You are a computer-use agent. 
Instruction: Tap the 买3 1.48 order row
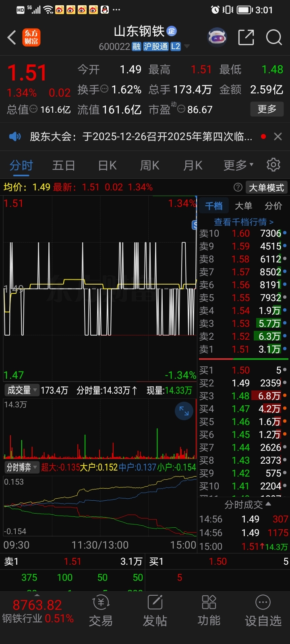coord(243,396)
